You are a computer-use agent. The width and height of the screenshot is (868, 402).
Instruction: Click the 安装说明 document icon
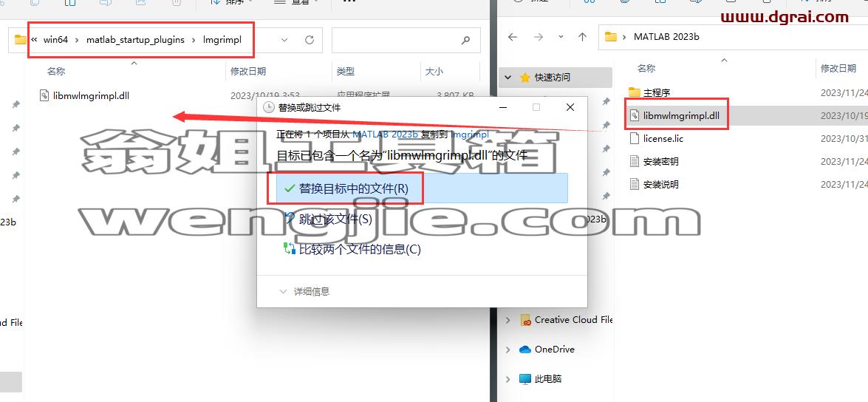(635, 184)
